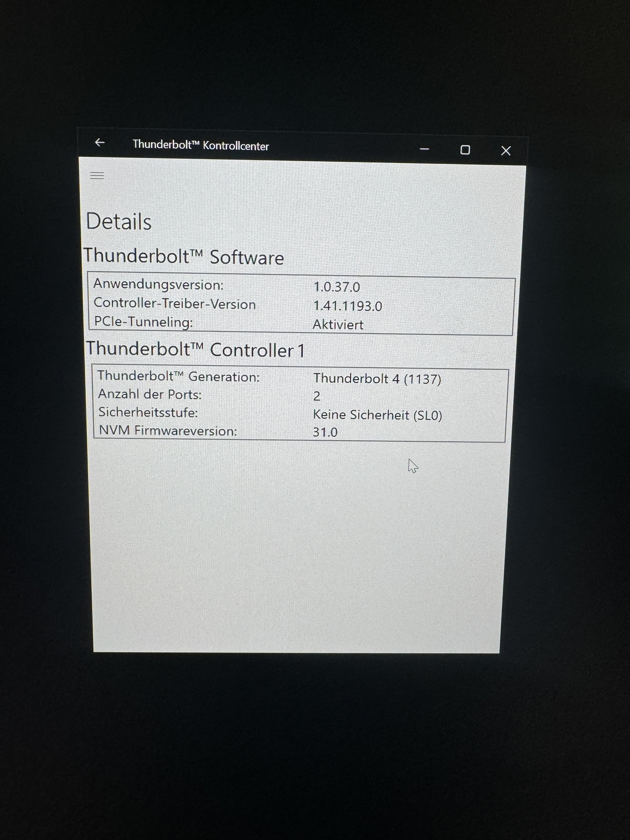Select Keine Sicherheit (SL0) security level text
The height and width of the screenshot is (840, 630).
click(377, 415)
